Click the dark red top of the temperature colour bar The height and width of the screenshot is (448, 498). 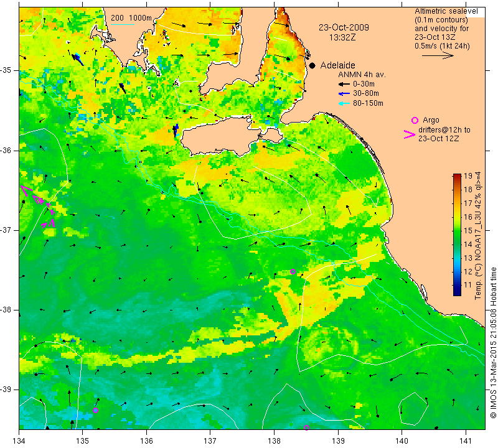point(457,175)
